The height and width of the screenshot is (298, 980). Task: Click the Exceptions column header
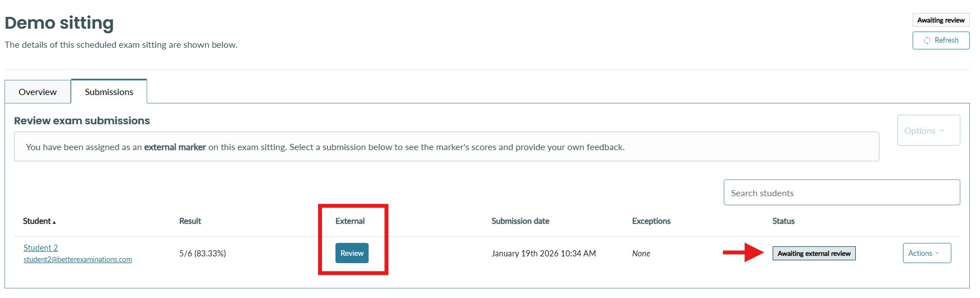pyautogui.click(x=651, y=221)
